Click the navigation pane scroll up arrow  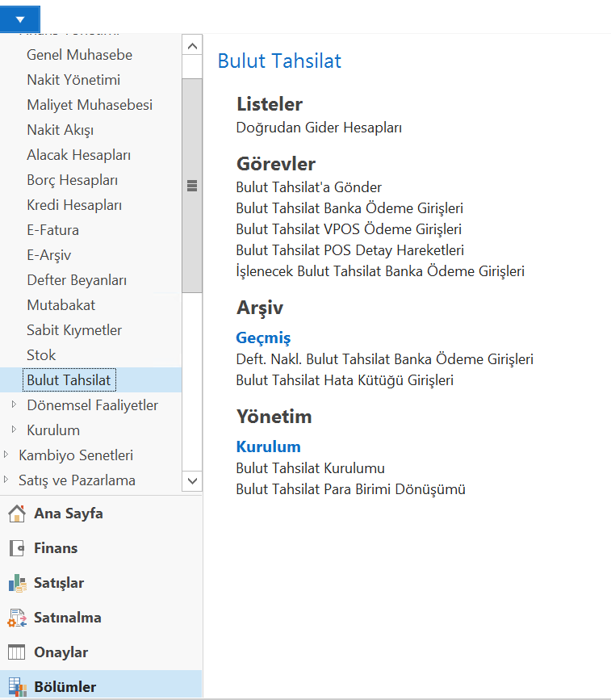(x=192, y=46)
